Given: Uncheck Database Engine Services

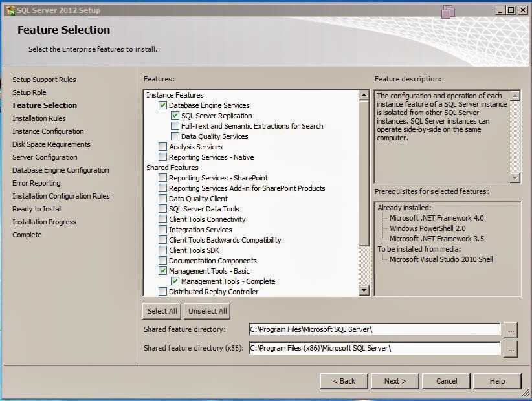Looking at the screenshot, I should pos(162,105).
